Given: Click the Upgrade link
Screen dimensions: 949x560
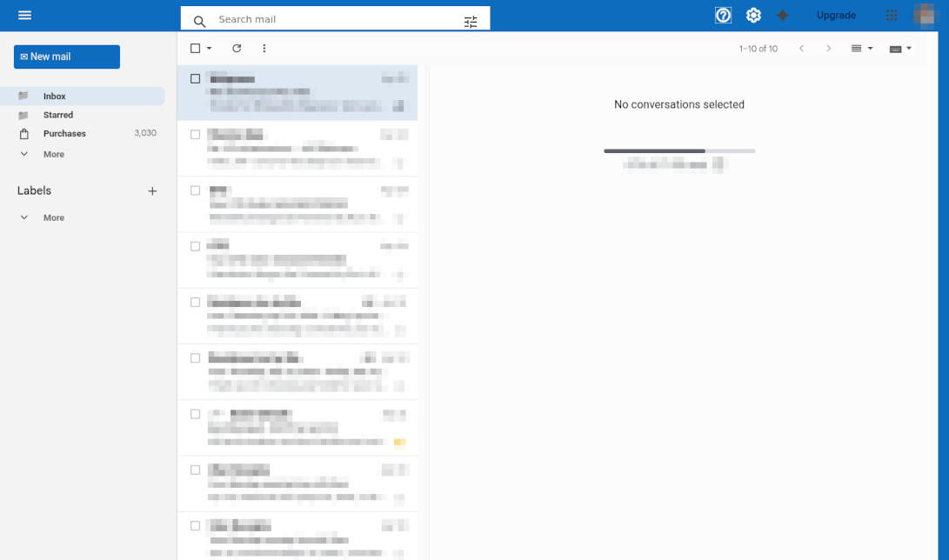Looking at the screenshot, I should point(836,15).
